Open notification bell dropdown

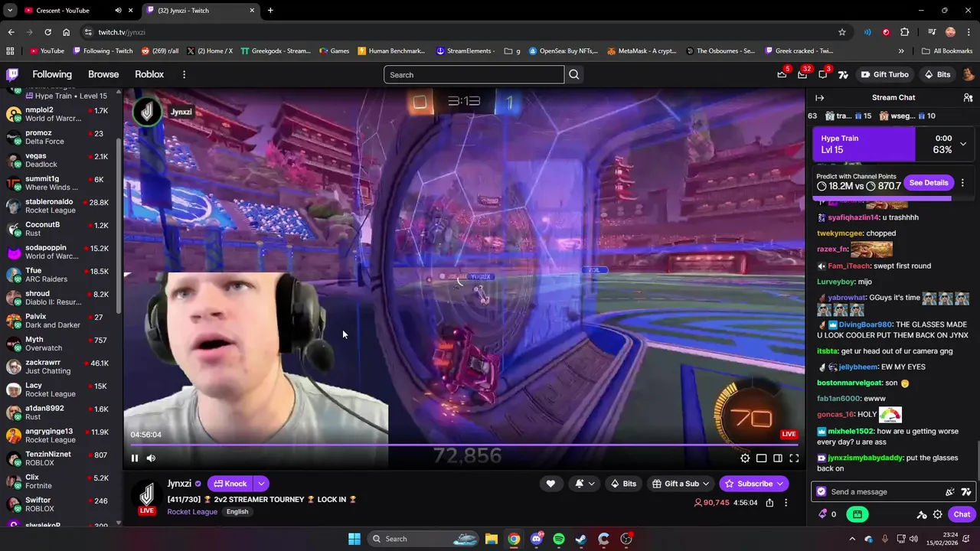[583, 484]
